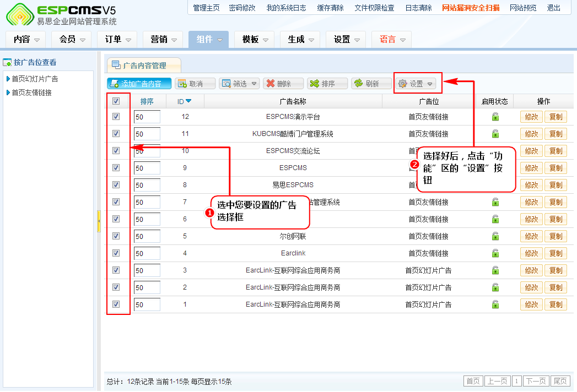
Task: Toggle the lock icon in the Earclink row
Action: [x=495, y=253]
